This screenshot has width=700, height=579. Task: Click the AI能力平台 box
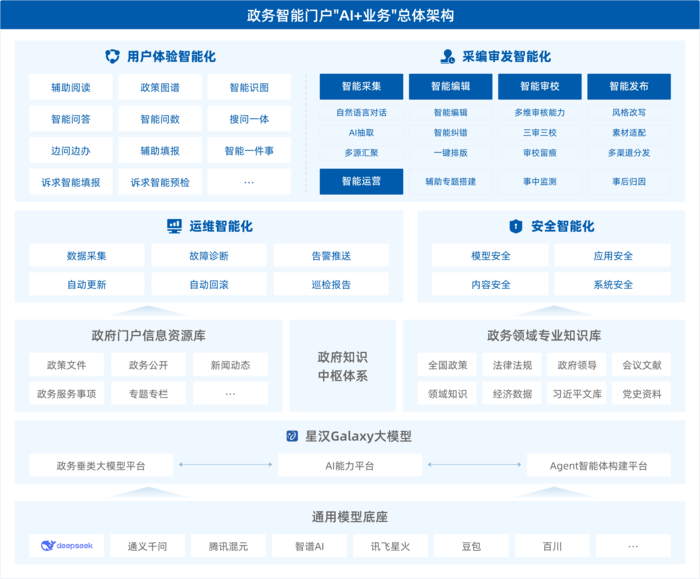(350, 465)
